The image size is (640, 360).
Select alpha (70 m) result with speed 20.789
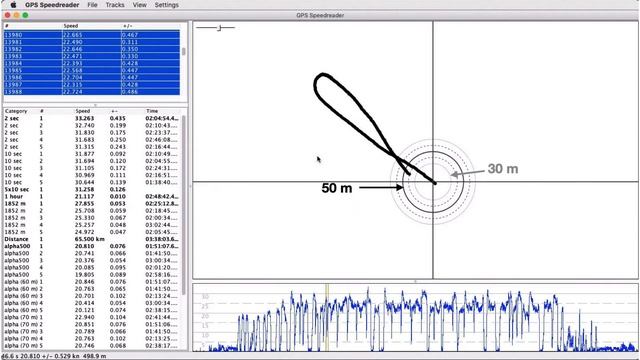click(x=92, y=331)
